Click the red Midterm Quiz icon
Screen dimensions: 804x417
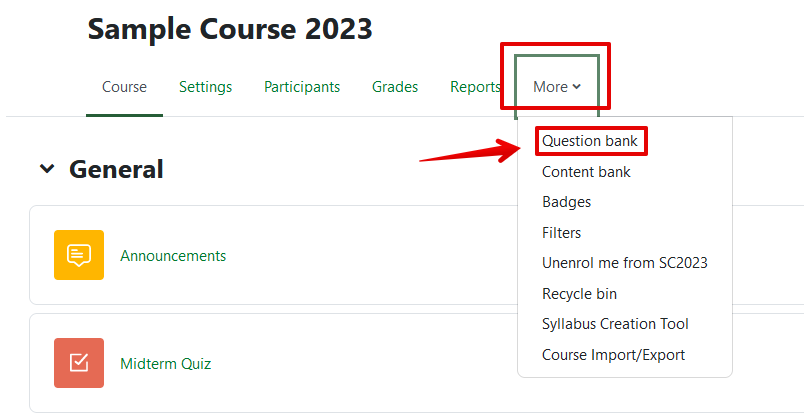(79, 363)
